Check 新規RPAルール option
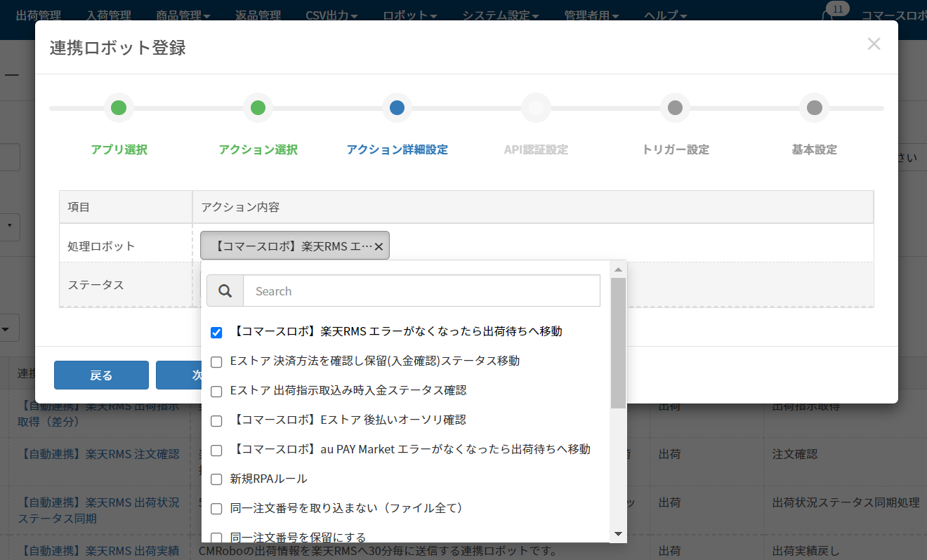Viewport: 927px width, 560px height. pyautogui.click(x=216, y=479)
